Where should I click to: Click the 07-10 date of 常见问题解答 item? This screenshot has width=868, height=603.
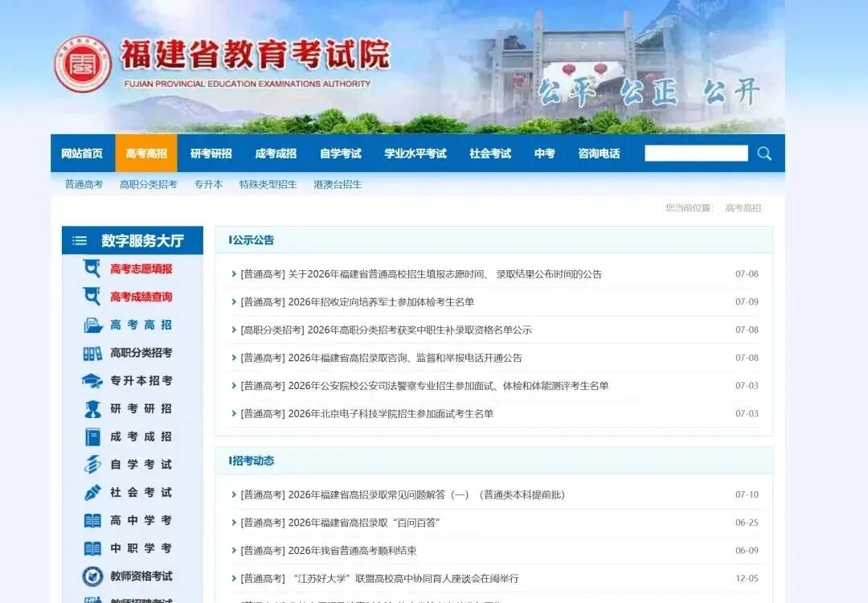click(747, 495)
